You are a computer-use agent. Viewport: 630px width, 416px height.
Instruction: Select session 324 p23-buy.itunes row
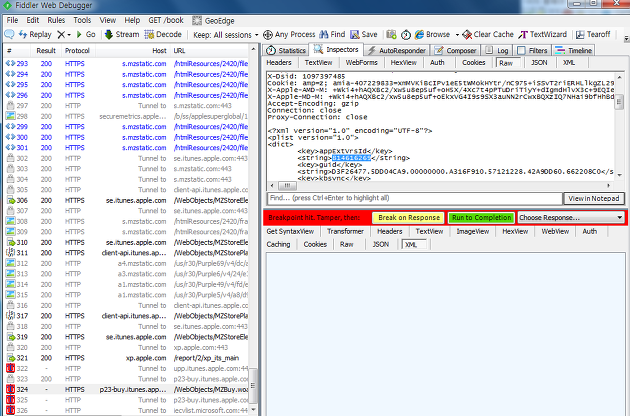coord(127,389)
